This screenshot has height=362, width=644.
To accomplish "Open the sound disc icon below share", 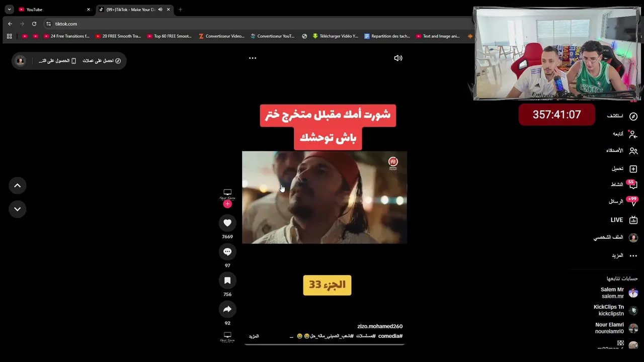I will click(227, 337).
